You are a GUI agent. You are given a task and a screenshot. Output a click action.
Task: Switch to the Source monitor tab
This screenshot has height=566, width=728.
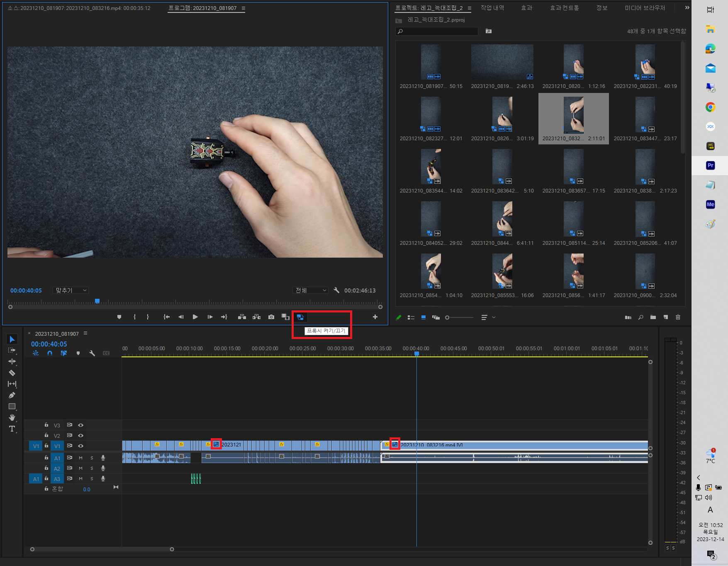point(79,8)
